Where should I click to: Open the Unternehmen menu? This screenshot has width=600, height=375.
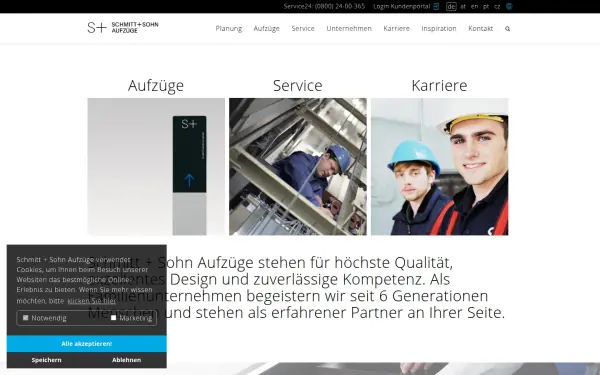tap(349, 29)
